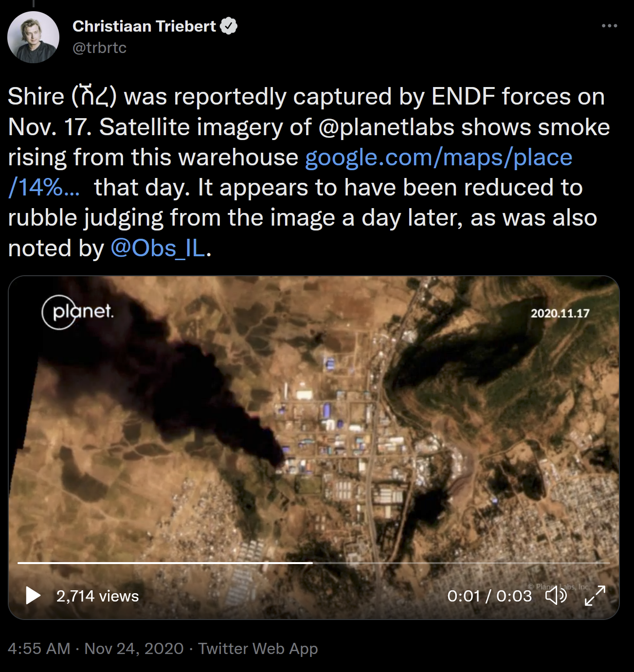Click the verified badge icon
The image size is (634, 672).
coord(229,26)
